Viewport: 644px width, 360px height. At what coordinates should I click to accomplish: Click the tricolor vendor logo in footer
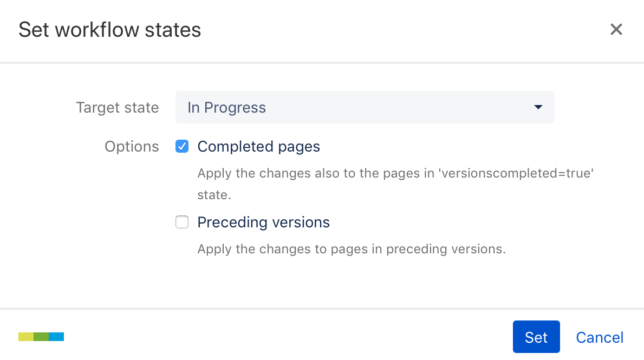(41, 337)
